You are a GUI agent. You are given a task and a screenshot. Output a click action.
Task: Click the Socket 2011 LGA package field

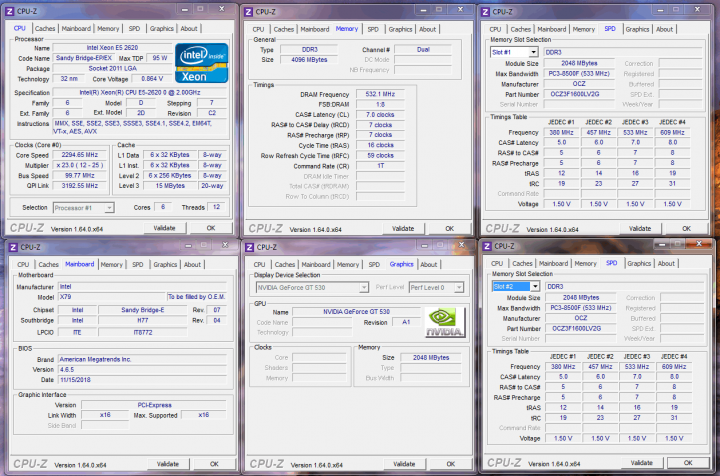pos(112,68)
